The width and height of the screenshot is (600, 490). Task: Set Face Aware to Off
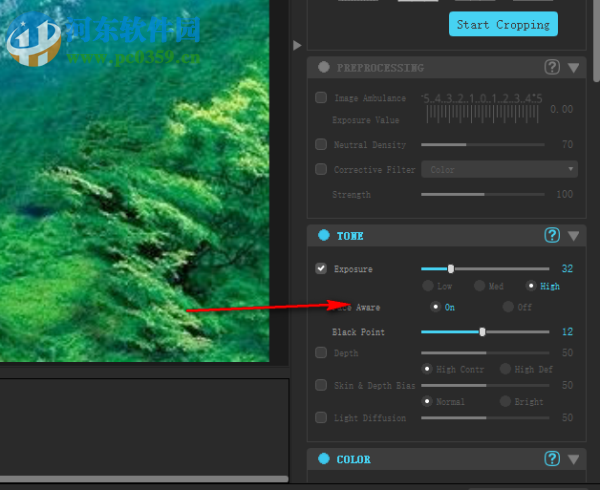point(508,307)
